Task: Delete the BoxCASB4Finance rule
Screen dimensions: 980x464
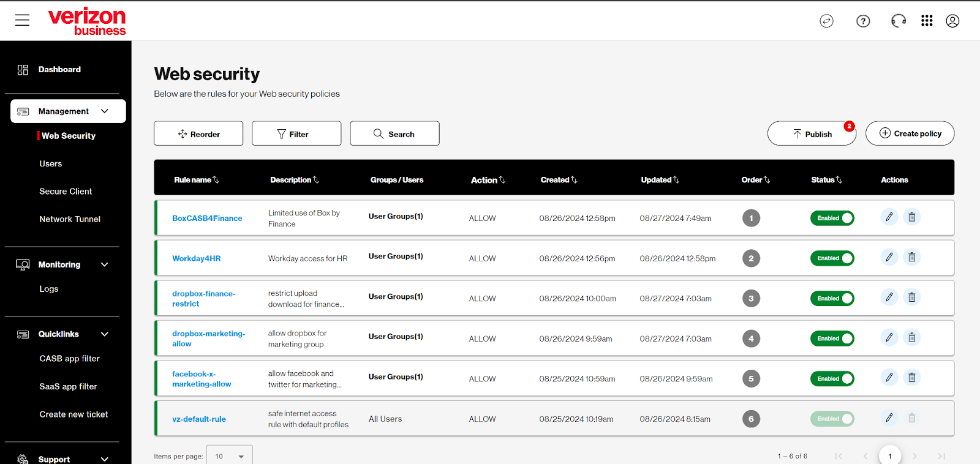Action: [x=912, y=217]
